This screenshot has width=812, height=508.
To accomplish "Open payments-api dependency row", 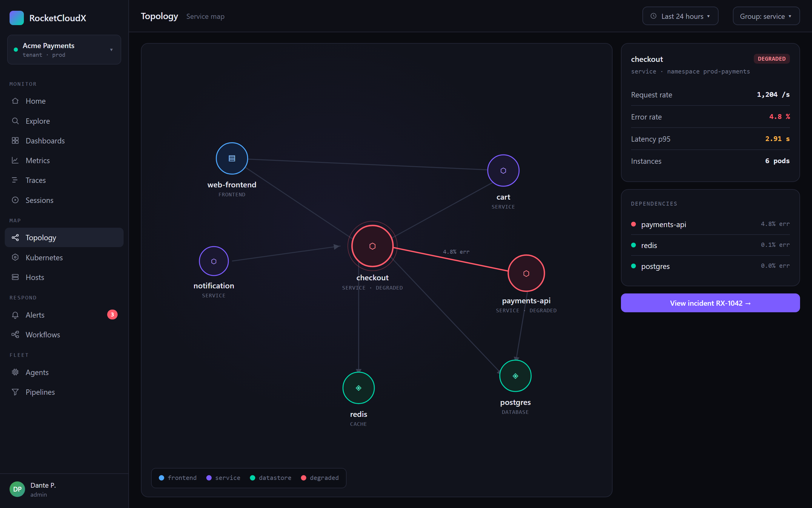I will click(x=710, y=224).
